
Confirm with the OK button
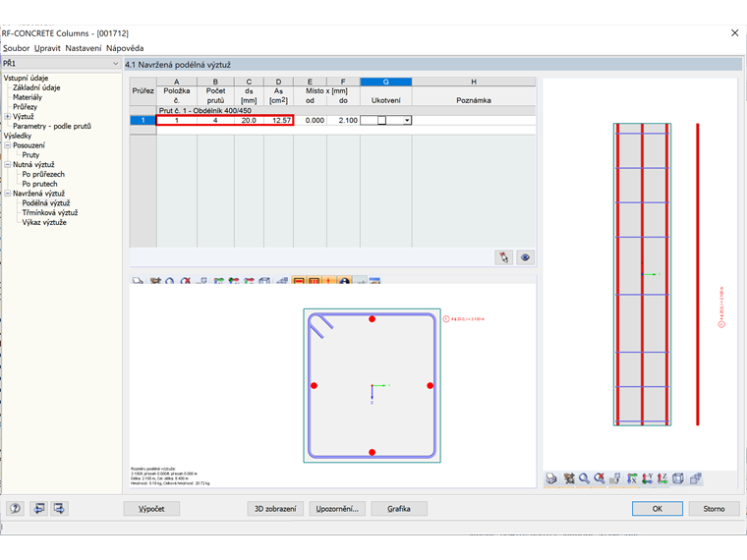point(658,509)
